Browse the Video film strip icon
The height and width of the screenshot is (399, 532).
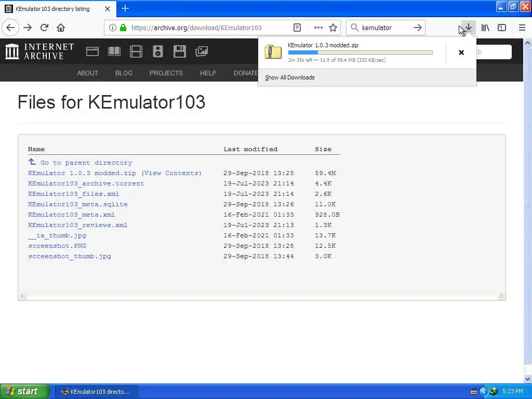tap(136, 51)
